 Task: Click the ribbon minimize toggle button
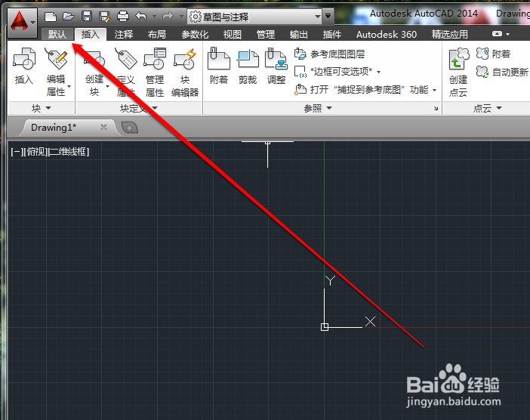click(x=498, y=34)
